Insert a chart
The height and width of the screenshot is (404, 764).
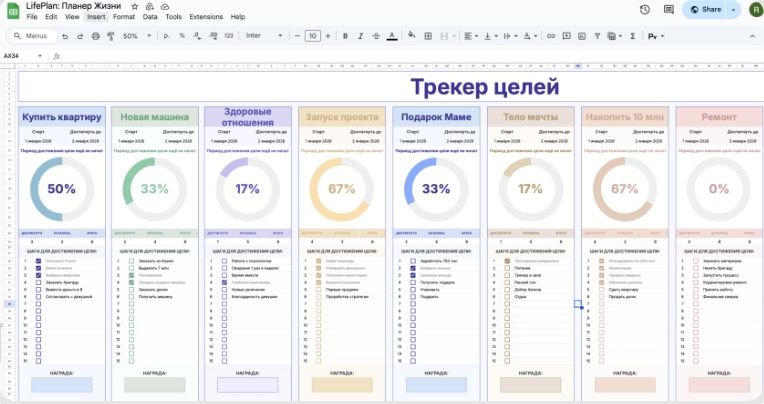pyautogui.click(x=582, y=36)
